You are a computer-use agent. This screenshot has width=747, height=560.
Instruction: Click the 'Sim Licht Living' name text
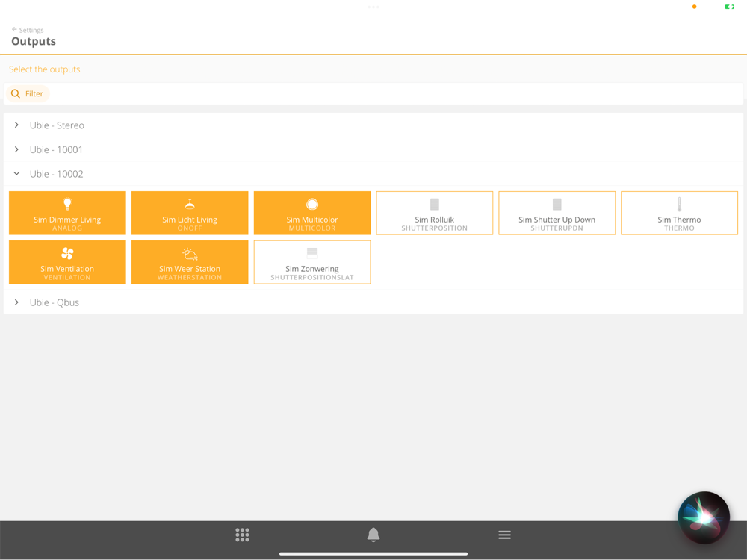pos(190,220)
